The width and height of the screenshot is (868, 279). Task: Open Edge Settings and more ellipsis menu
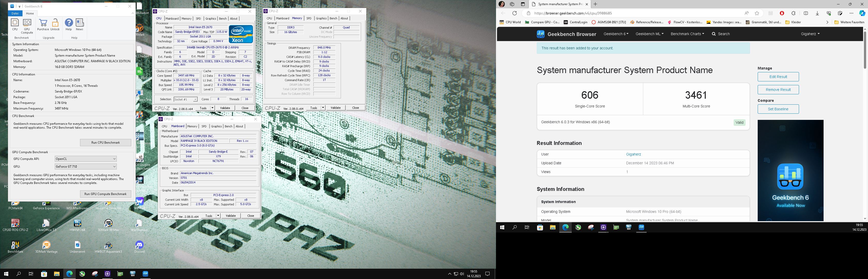pyautogui.click(x=851, y=13)
